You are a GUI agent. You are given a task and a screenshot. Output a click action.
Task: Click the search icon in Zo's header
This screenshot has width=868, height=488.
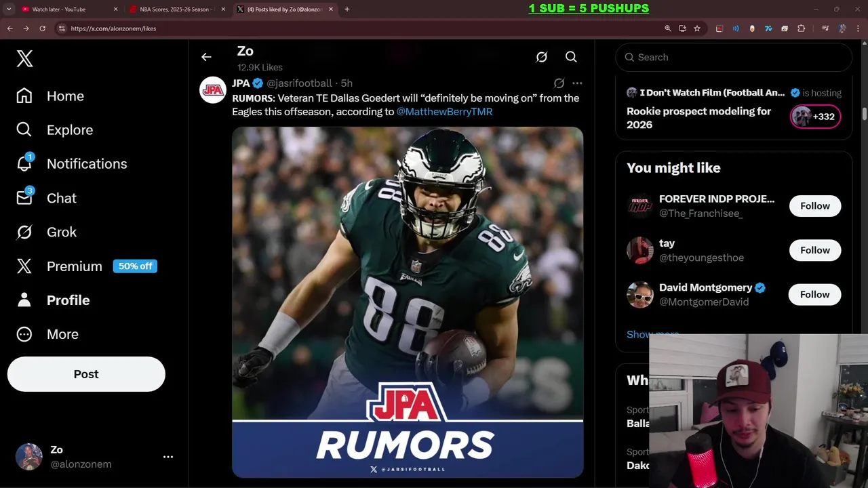(x=571, y=57)
